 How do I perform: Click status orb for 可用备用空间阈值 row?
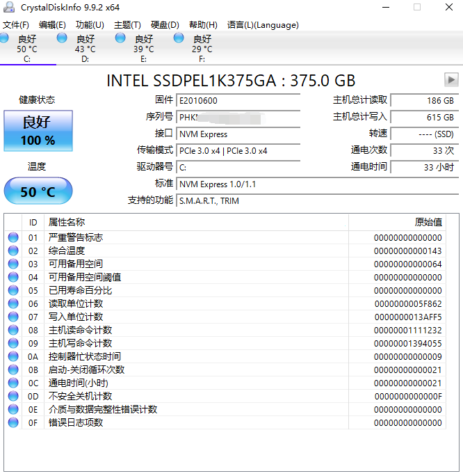click(13, 277)
